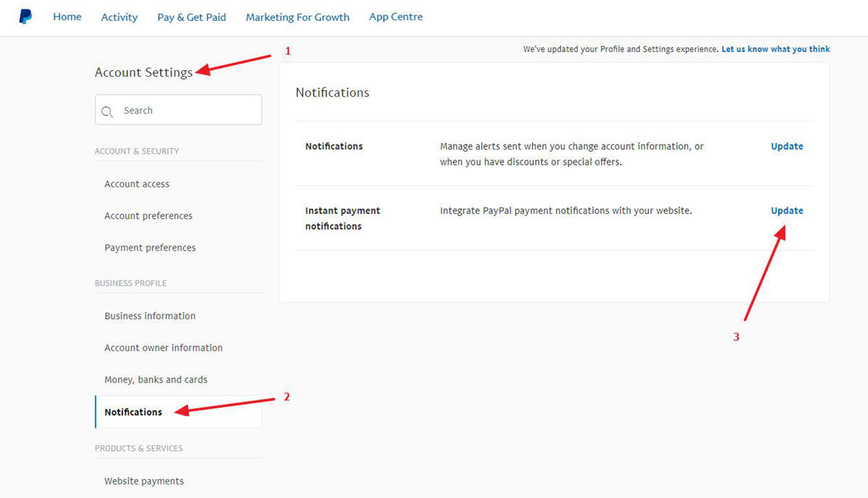Open the Home menu item
This screenshot has width=868, height=498.
(x=67, y=17)
